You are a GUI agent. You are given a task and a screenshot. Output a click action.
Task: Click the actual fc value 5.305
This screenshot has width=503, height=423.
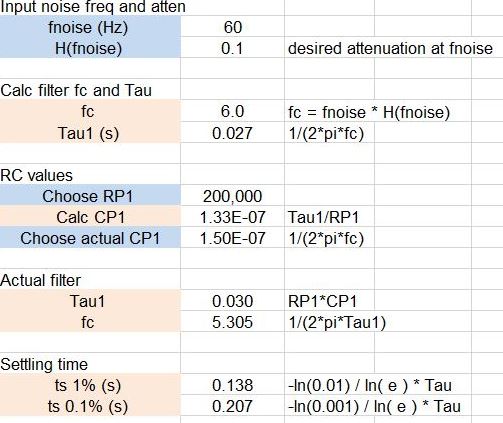coord(233,322)
